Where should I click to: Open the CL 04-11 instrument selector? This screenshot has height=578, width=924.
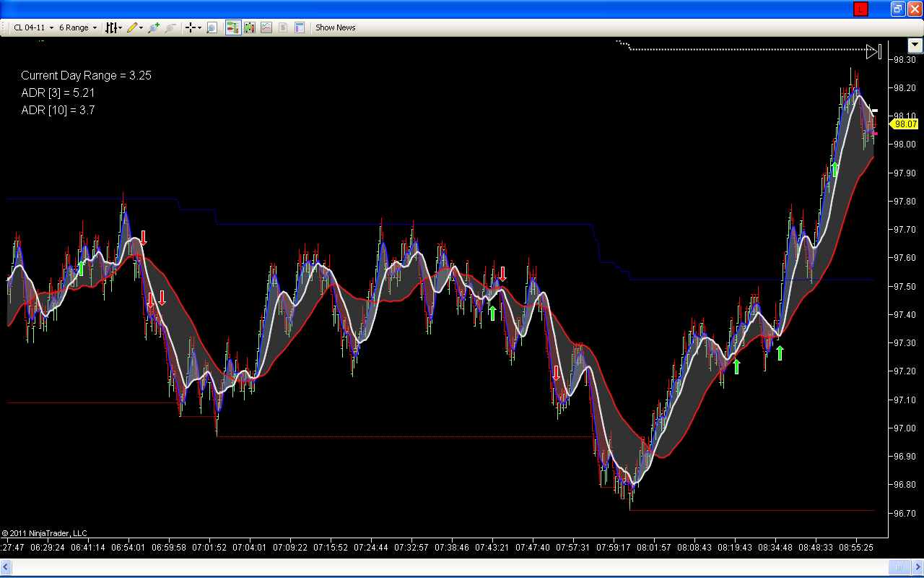tap(33, 27)
